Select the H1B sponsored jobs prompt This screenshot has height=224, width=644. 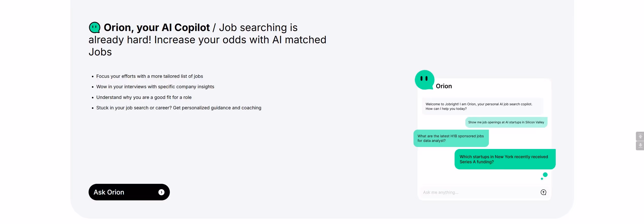(x=451, y=138)
